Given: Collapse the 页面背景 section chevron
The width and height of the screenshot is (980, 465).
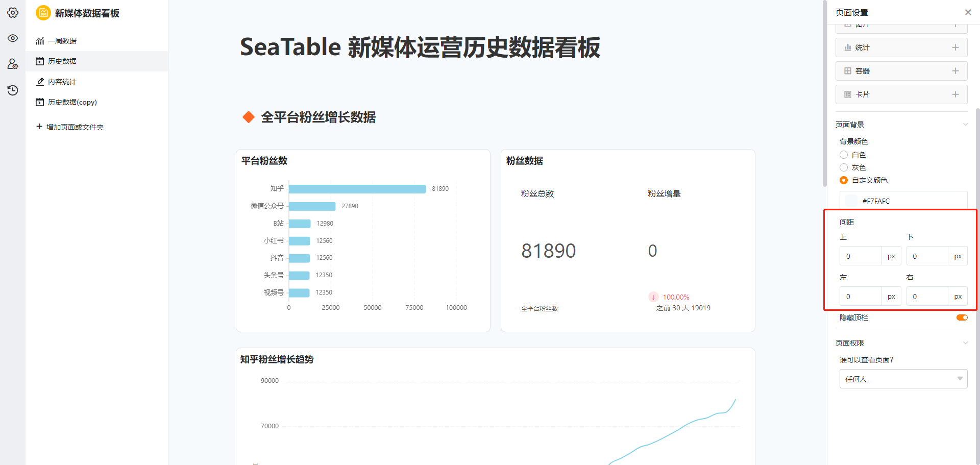Looking at the screenshot, I should point(965,124).
